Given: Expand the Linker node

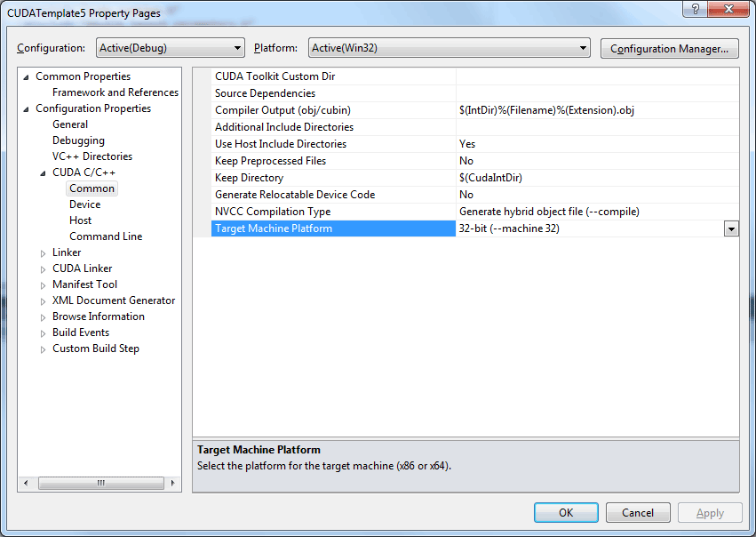Looking at the screenshot, I should [x=43, y=253].
